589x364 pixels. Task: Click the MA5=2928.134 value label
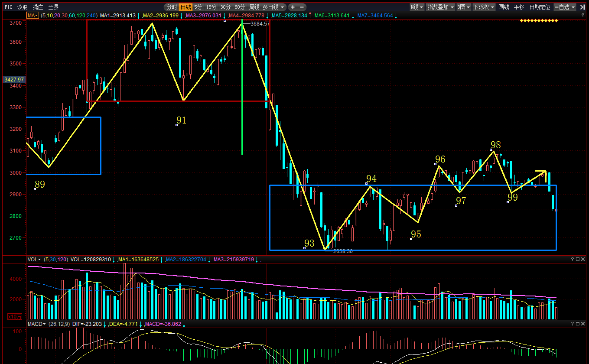(289, 16)
